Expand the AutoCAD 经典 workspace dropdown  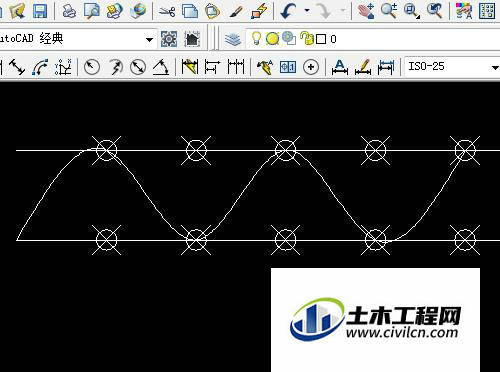click(149, 40)
